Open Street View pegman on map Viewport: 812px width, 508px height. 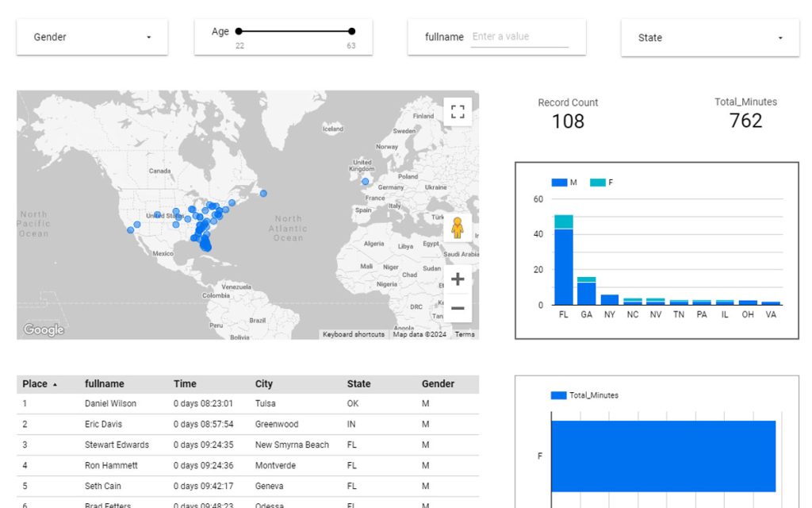(458, 228)
